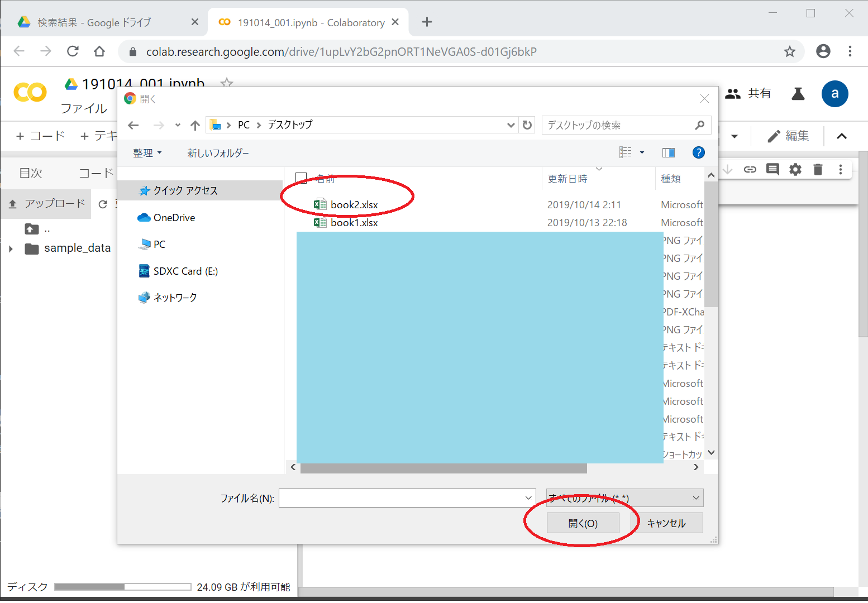Click the refresh folder icon in dialog

[x=527, y=125]
